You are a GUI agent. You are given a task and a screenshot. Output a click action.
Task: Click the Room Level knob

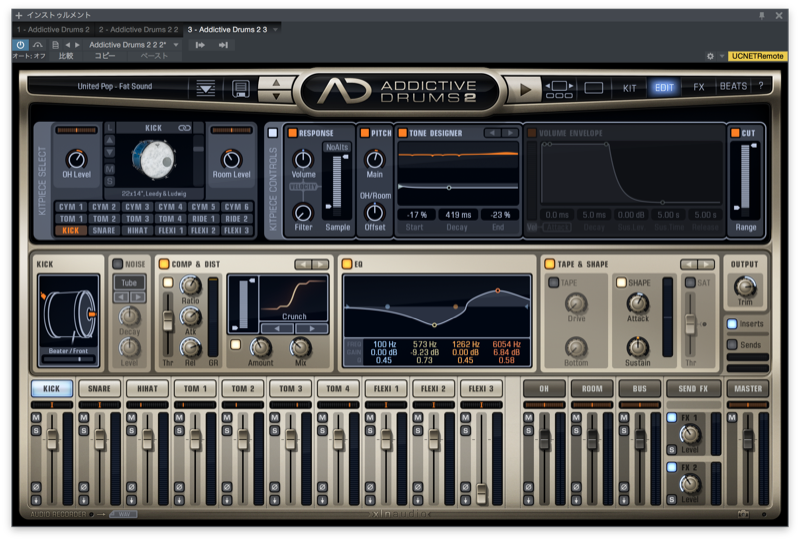click(x=231, y=159)
